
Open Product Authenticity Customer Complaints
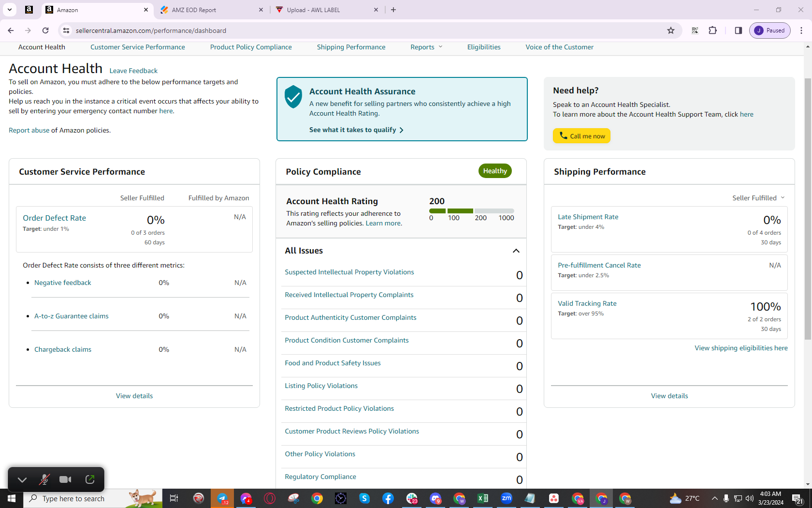coord(351,317)
